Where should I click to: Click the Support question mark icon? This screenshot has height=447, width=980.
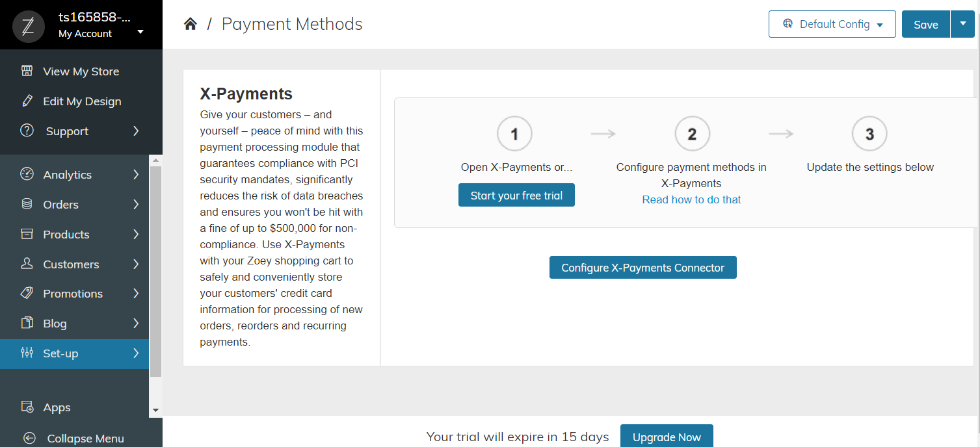[x=27, y=131]
